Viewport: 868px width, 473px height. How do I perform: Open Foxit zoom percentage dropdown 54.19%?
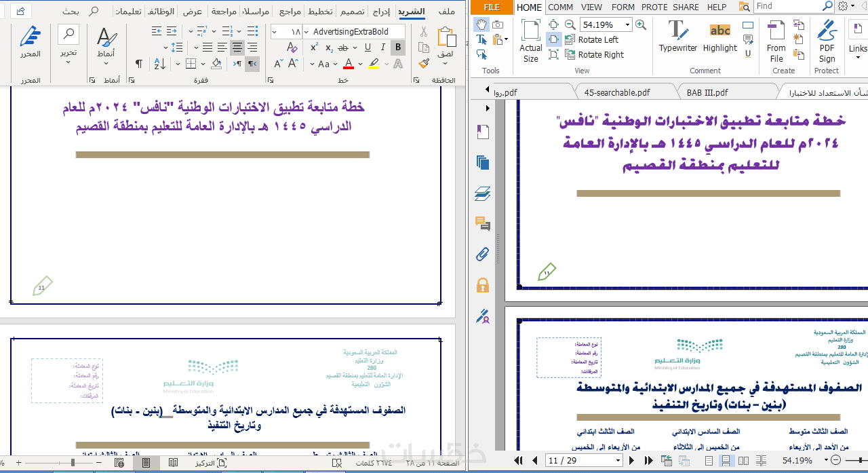627,24
